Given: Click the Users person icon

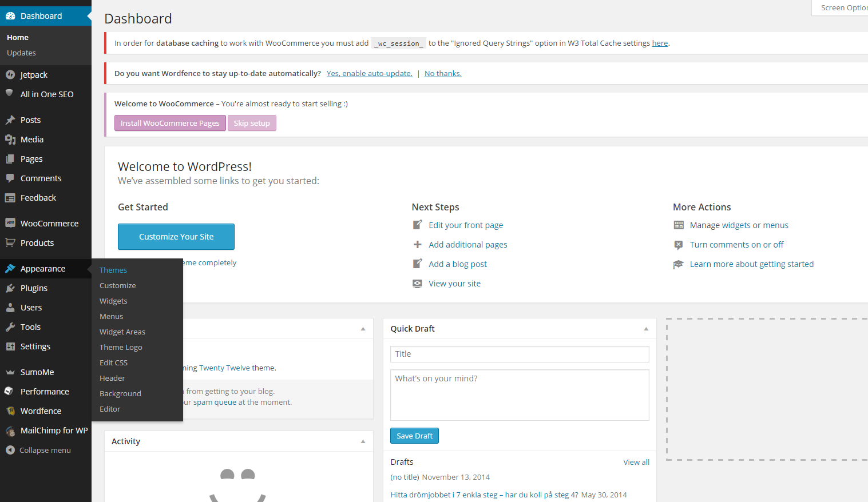Looking at the screenshot, I should (10, 308).
